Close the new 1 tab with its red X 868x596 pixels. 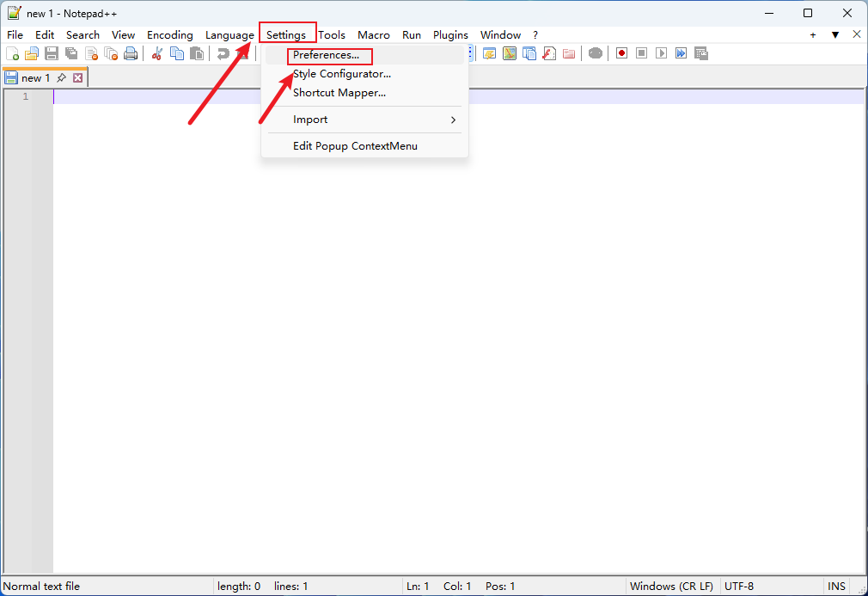77,78
